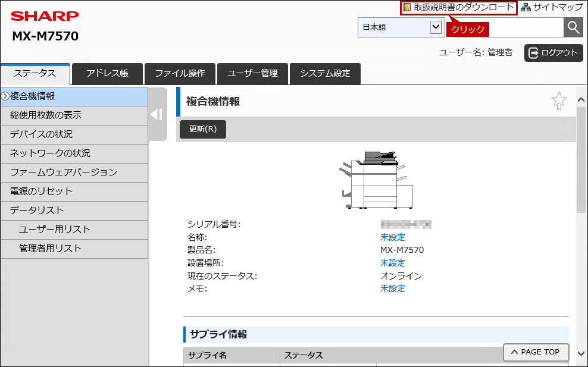Image resolution: width=588 pixels, height=367 pixels.
Task: Select the ステータス tab
Action: (35, 74)
